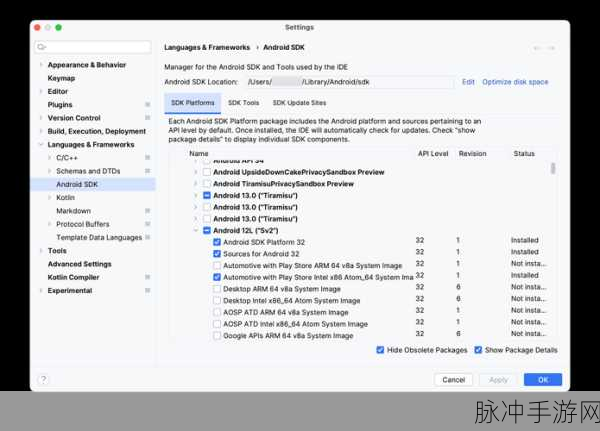Expand the Kotlin subsection
This screenshot has height=431, width=600.
(49, 198)
